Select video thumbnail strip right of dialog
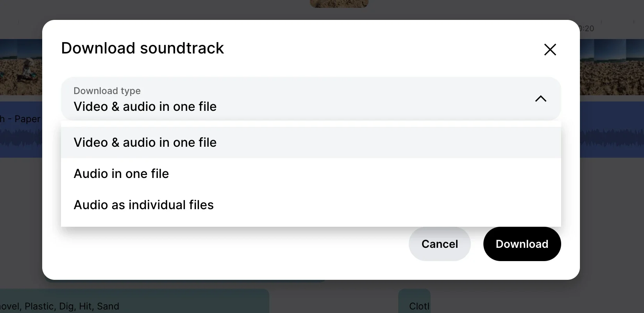This screenshot has height=313, width=644. pos(612,67)
